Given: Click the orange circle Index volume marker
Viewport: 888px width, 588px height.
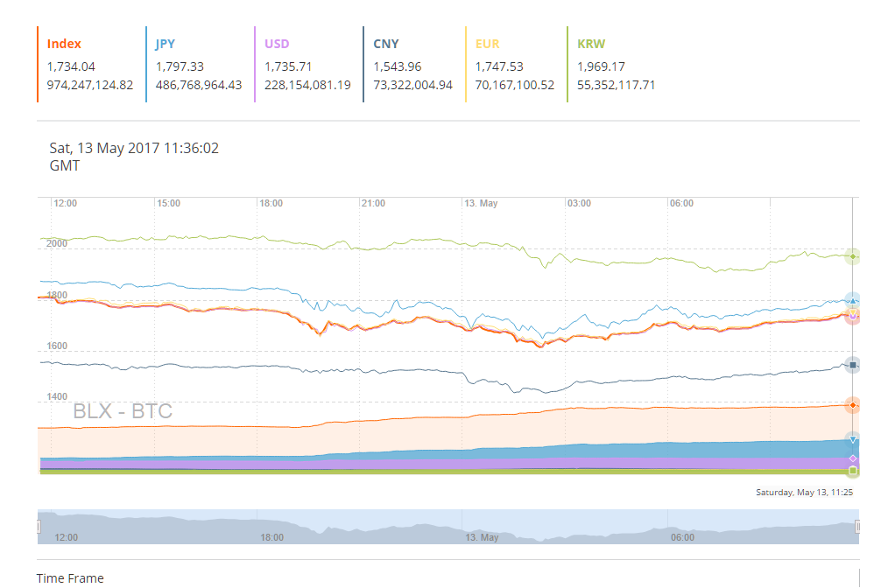Looking at the screenshot, I should pos(852,405).
